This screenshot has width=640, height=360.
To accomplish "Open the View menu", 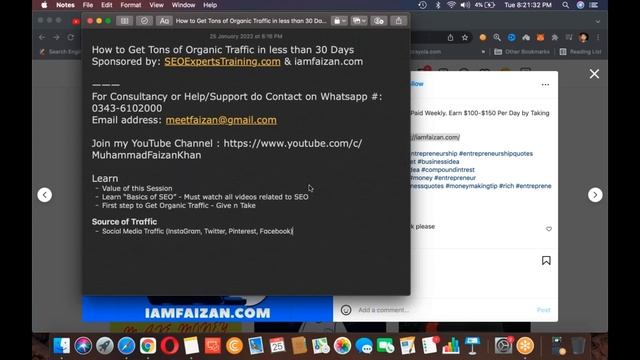I will [156, 5].
